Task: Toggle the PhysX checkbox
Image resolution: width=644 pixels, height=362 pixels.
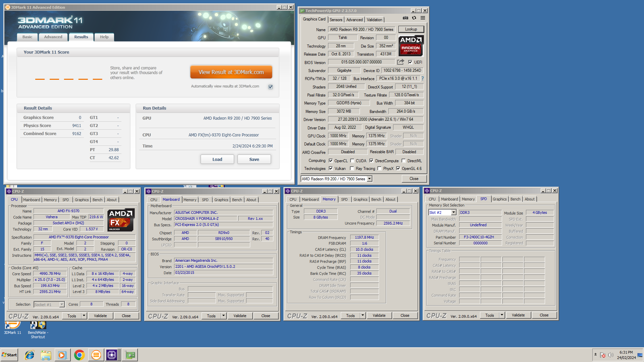Action: 379,169
